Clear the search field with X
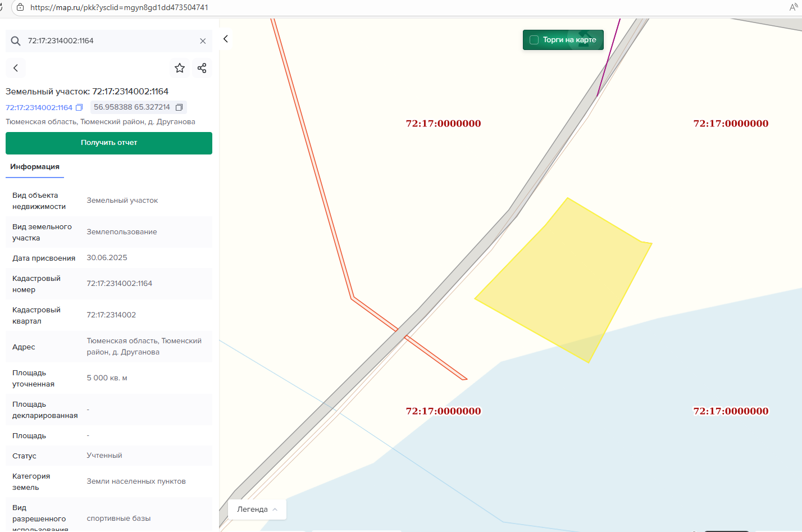802x532 pixels. click(203, 41)
